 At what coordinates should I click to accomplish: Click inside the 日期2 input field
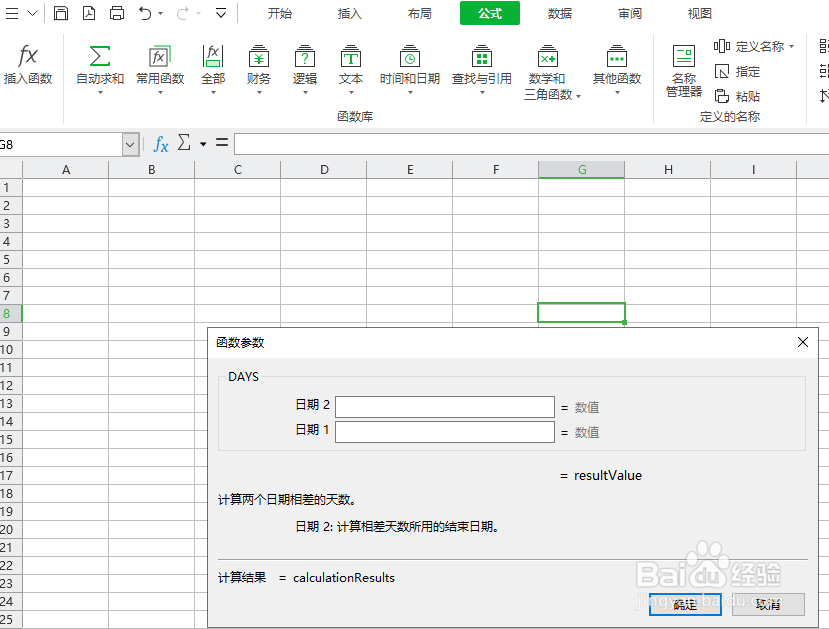pyautogui.click(x=445, y=406)
